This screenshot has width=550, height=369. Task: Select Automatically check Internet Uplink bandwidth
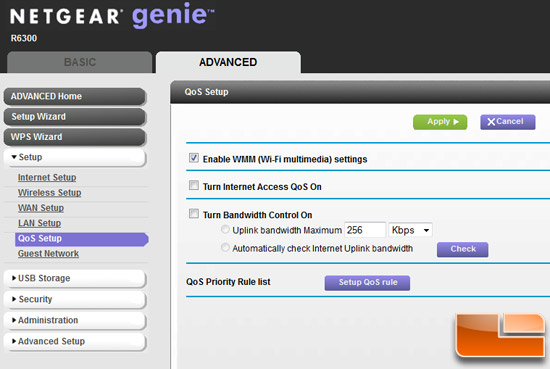225,248
